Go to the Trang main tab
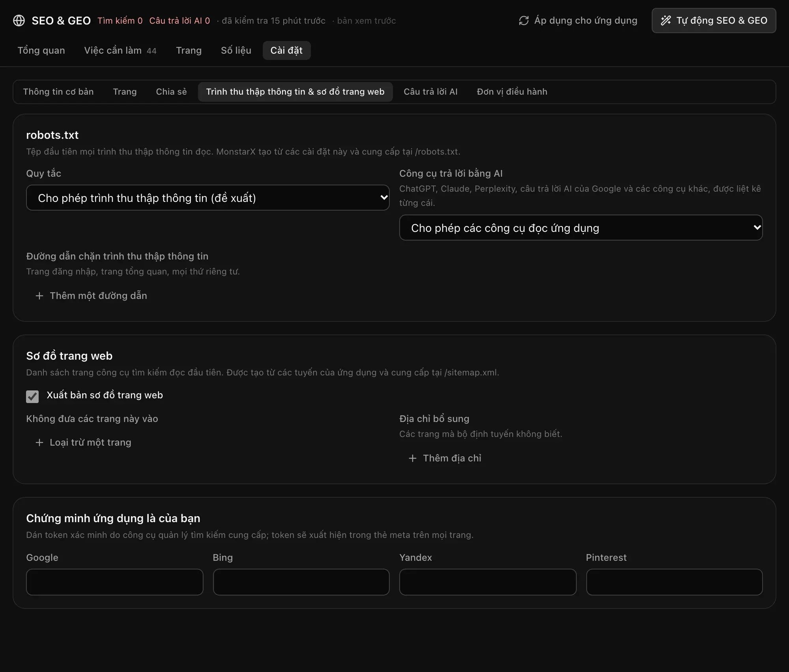Image resolution: width=789 pixels, height=672 pixels. point(189,50)
